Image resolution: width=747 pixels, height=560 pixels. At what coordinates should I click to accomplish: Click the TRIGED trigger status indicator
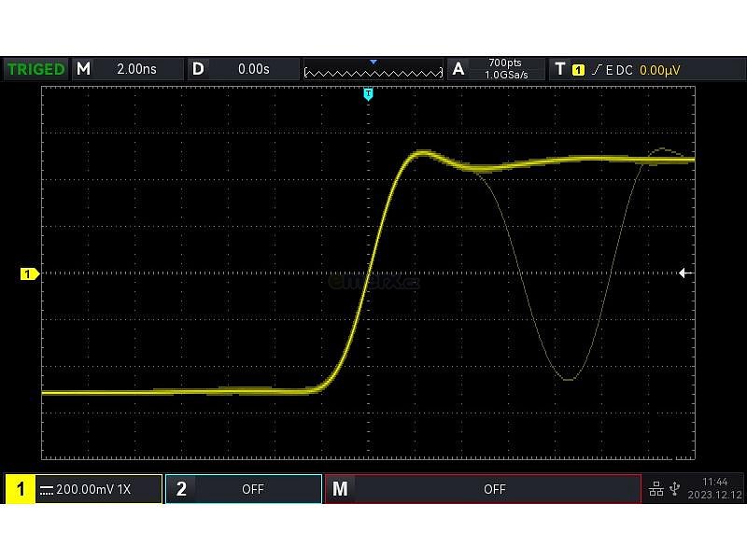coord(36,69)
